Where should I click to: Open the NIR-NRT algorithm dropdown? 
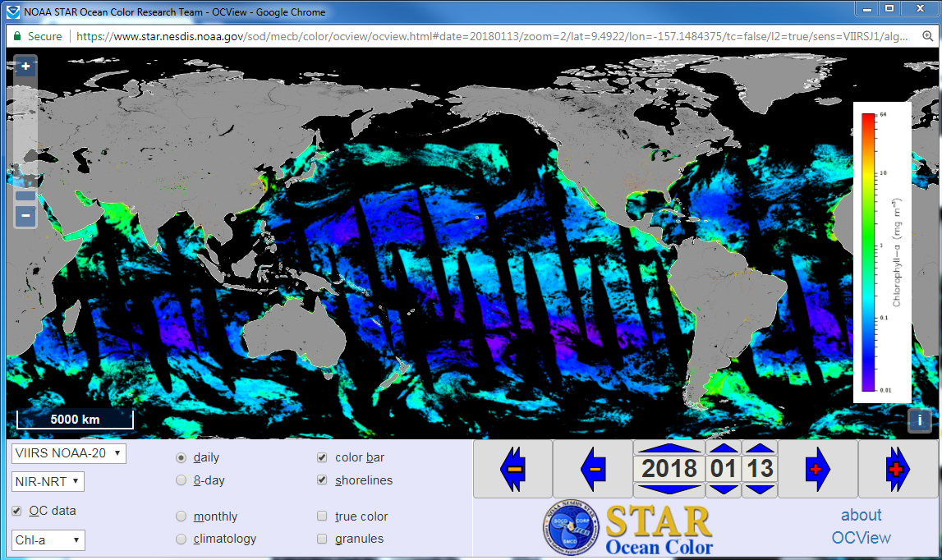coord(48,481)
